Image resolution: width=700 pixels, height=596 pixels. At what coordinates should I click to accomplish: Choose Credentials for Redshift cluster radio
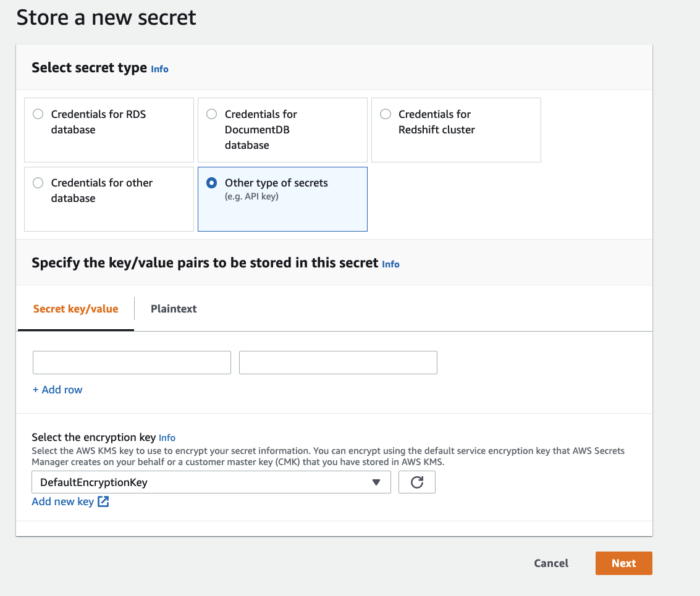[386, 114]
